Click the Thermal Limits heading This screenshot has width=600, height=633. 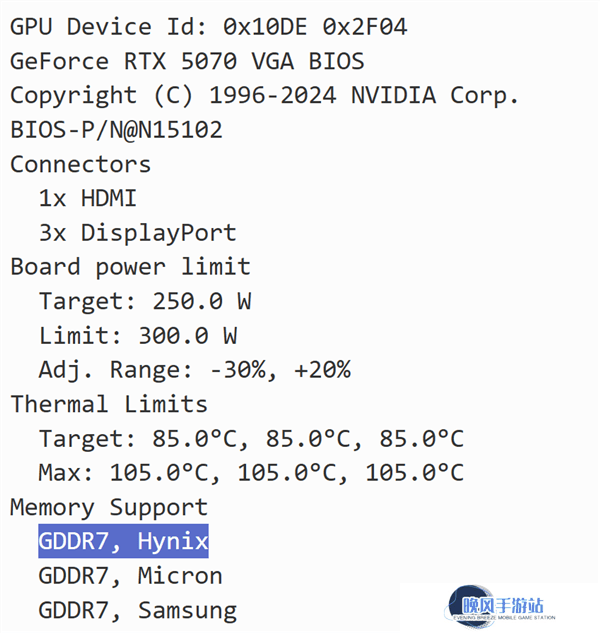coord(109,405)
